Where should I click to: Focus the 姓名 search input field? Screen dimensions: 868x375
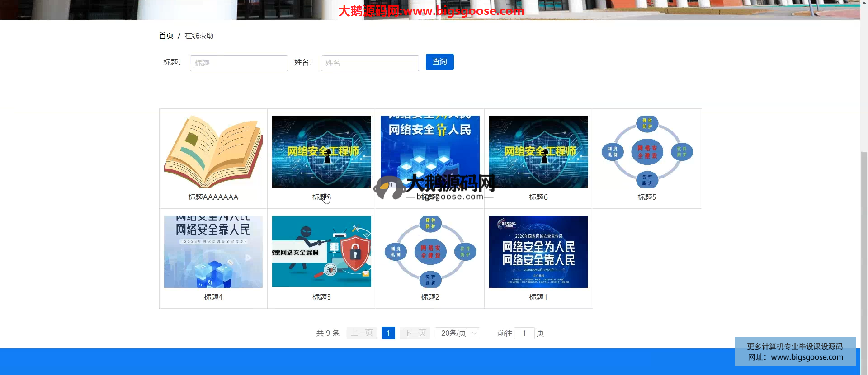pyautogui.click(x=369, y=63)
